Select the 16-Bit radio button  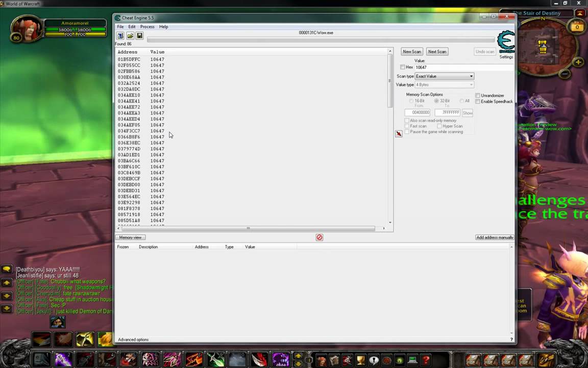pyautogui.click(x=411, y=101)
